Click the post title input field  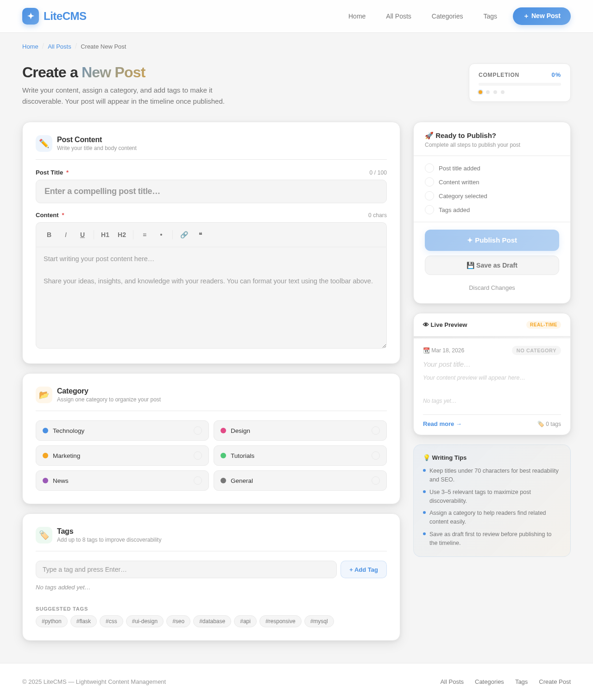pyautogui.click(x=211, y=191)
